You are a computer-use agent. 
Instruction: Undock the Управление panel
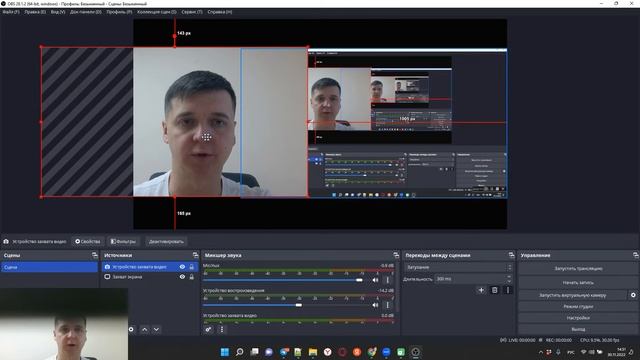[636, 255]
